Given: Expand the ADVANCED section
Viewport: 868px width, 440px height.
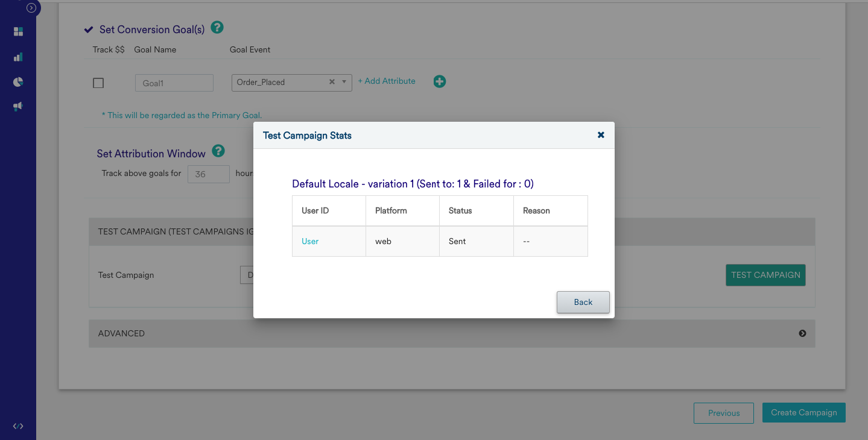Looking at the screenshot, I should (x=802, y=333).
